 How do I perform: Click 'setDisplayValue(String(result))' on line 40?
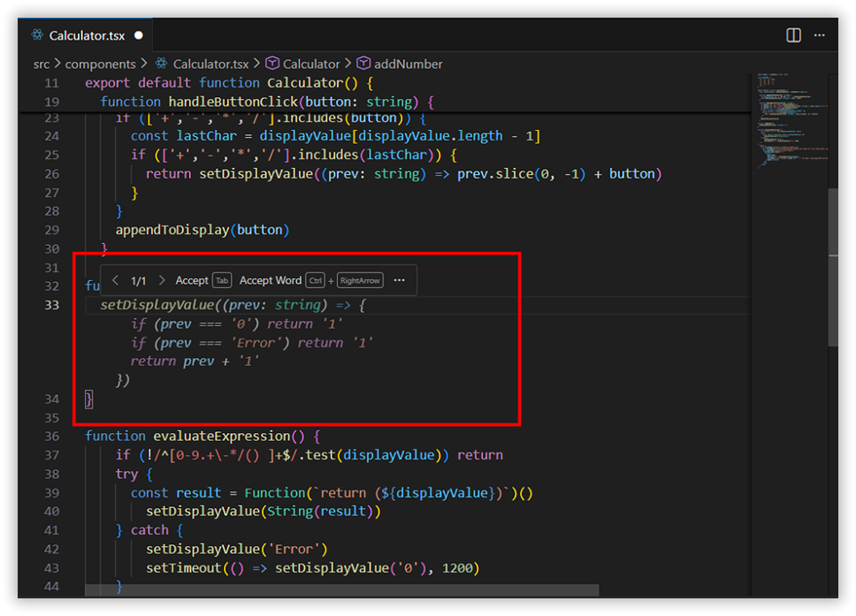click(x=264, y=512)
